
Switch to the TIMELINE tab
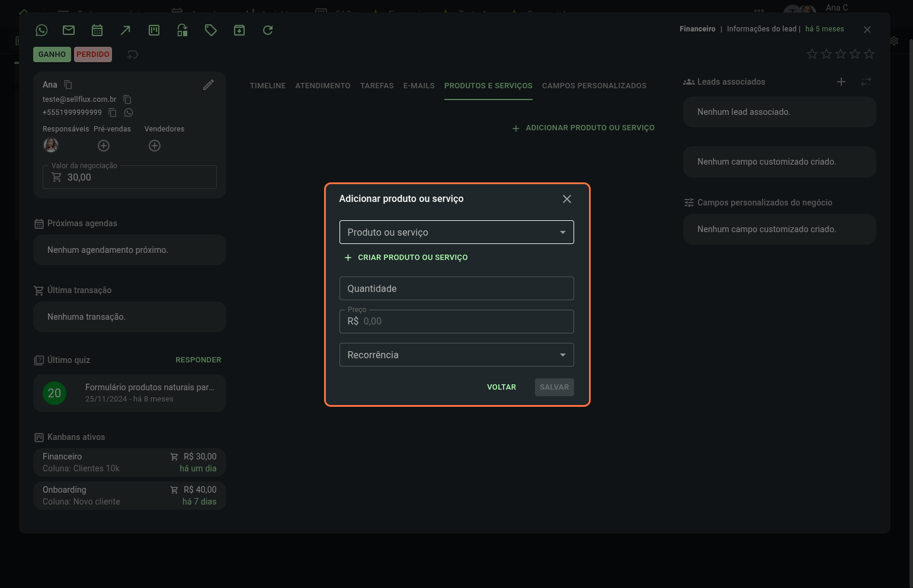pyautogui.click(x=268, y=86)
